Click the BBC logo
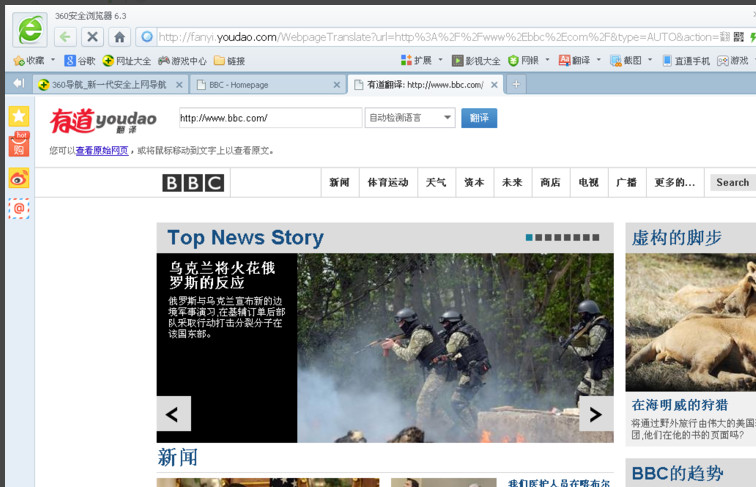This screenshot has width=756, height=487. tap(193, 183)
